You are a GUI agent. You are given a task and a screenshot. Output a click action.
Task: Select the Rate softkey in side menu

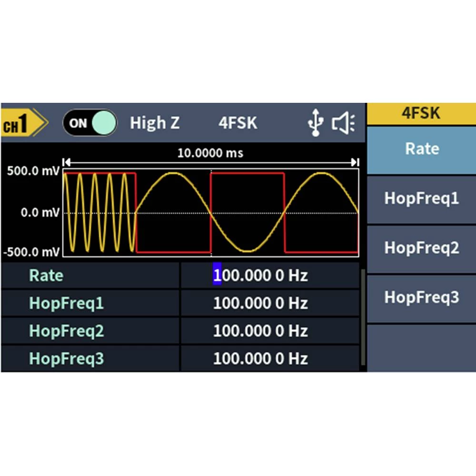(421, 149)
